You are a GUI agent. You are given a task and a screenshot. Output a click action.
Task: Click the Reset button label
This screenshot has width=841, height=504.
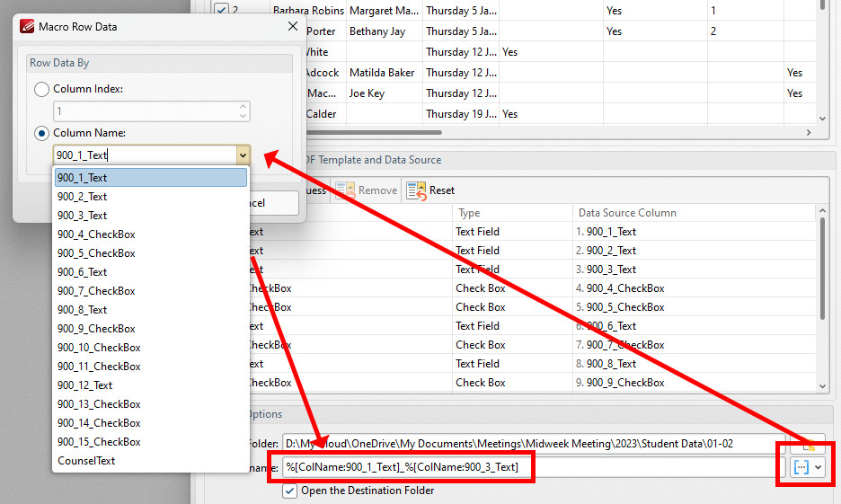point(442,190)
